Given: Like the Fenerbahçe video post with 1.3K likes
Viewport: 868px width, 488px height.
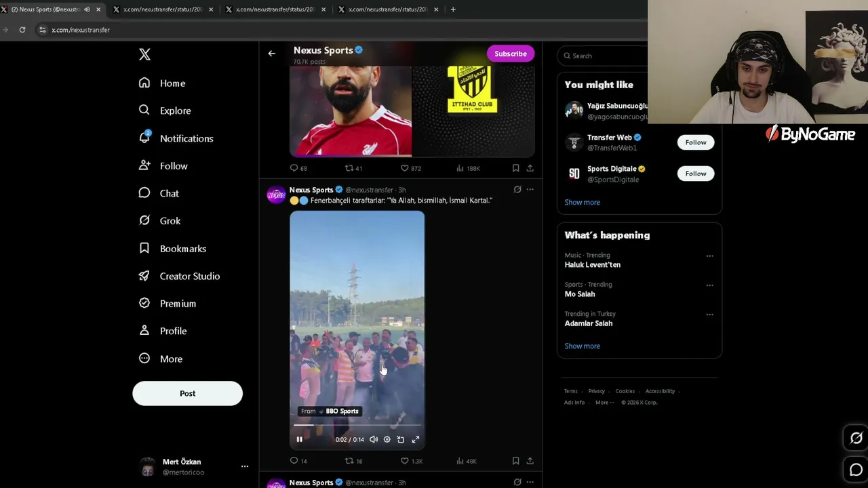Looking at the screenshot, I should click(x=405, y=461).
